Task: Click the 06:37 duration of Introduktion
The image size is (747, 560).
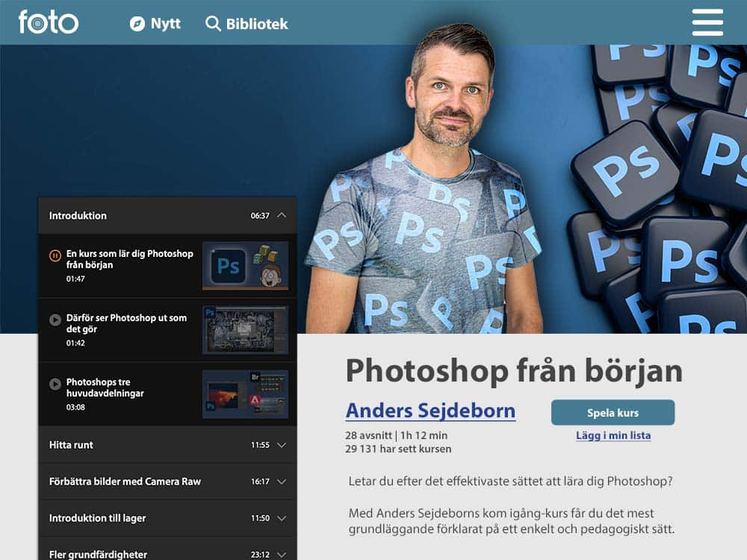Action: [260, 216]
